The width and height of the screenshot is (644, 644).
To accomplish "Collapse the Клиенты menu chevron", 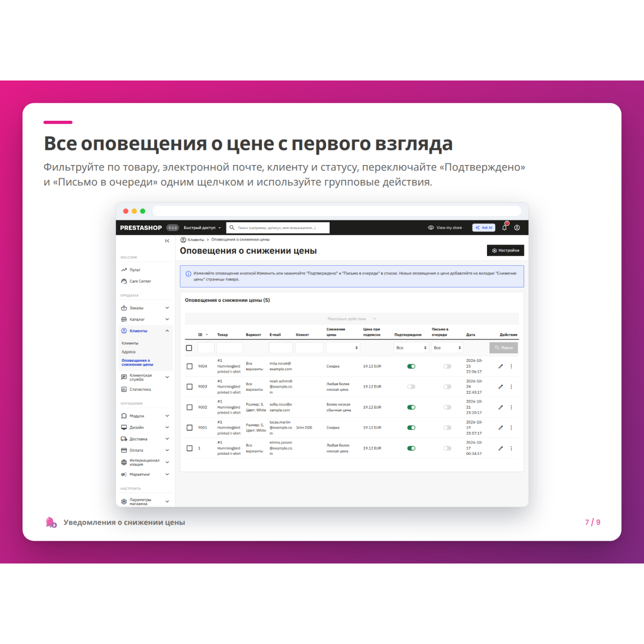I will click(167, 331).
